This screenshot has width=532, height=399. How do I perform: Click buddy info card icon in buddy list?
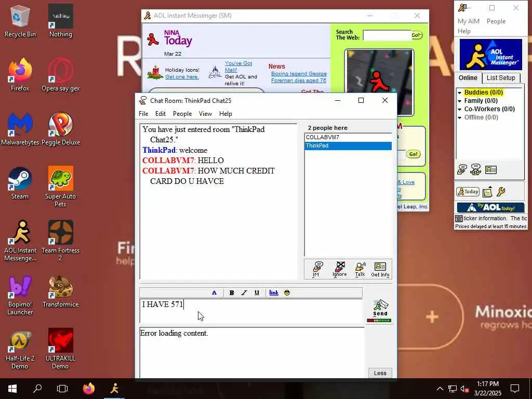click(491, 169)
